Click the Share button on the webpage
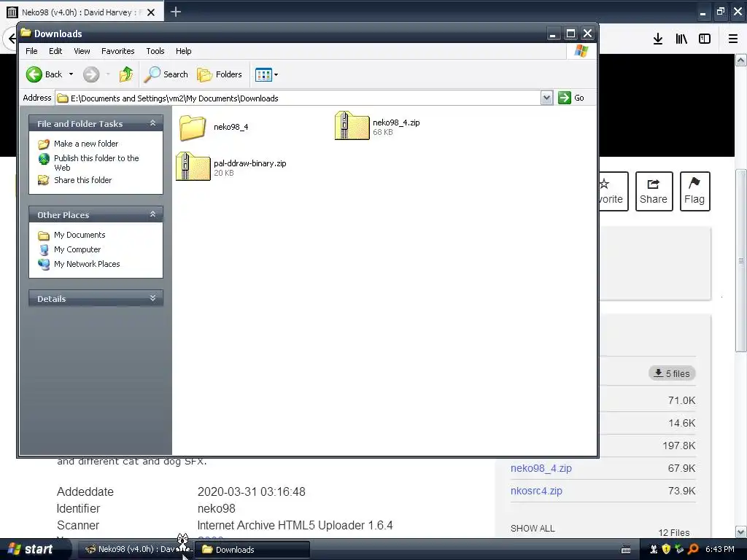 pos(654,192)
